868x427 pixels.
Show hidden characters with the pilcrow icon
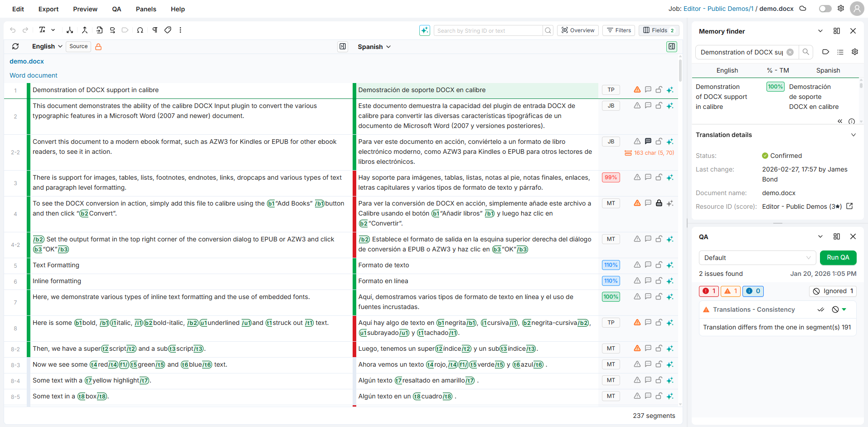155,30
